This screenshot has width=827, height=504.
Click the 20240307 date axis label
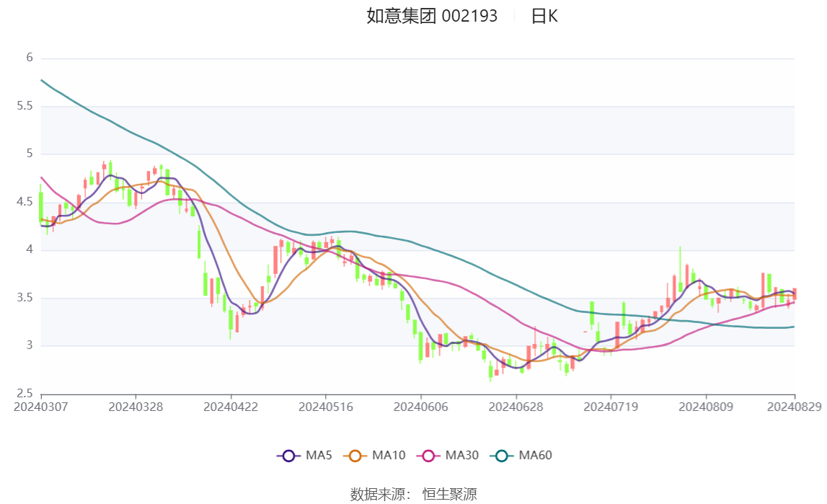[x=41, y=407]
